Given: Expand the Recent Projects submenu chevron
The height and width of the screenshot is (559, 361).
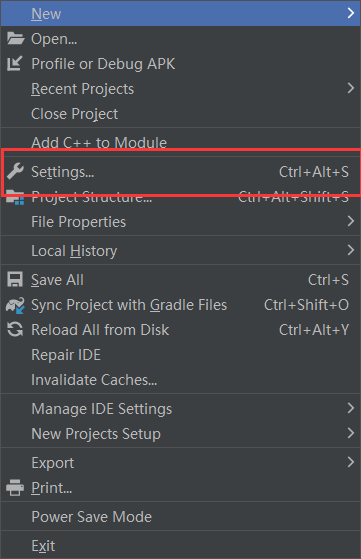Looking at the screenshot, I should pos(351,88).
